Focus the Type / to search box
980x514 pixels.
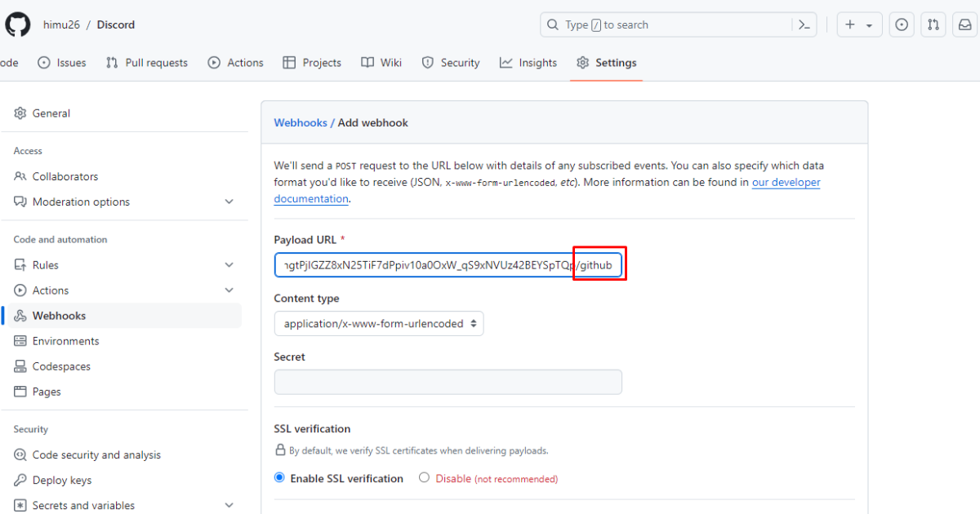(679, 25)
